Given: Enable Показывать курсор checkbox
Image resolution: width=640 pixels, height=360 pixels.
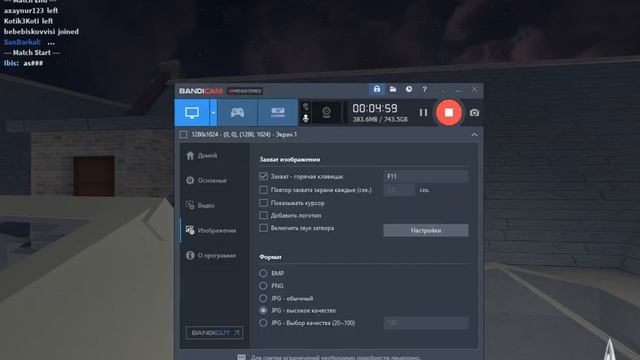Looking at the screenshot, I should tap(263, 203).
